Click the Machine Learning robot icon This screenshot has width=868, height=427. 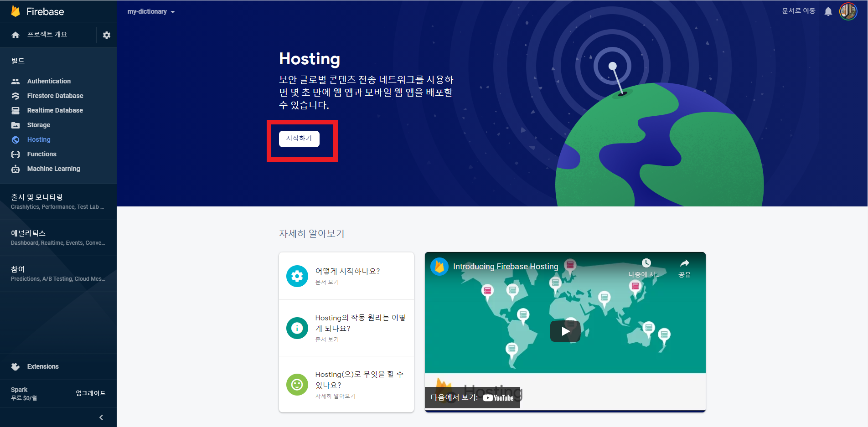click(15, 169)
